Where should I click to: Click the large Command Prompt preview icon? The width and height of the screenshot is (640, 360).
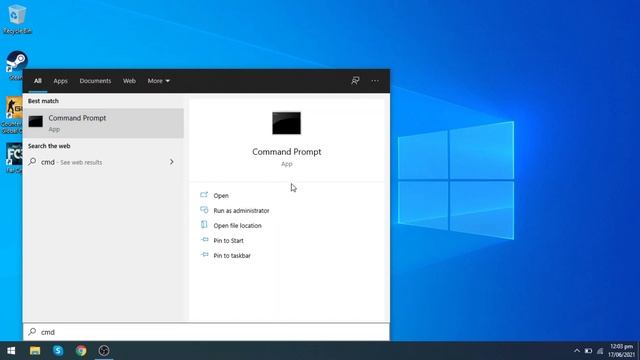tap(287, 123)
